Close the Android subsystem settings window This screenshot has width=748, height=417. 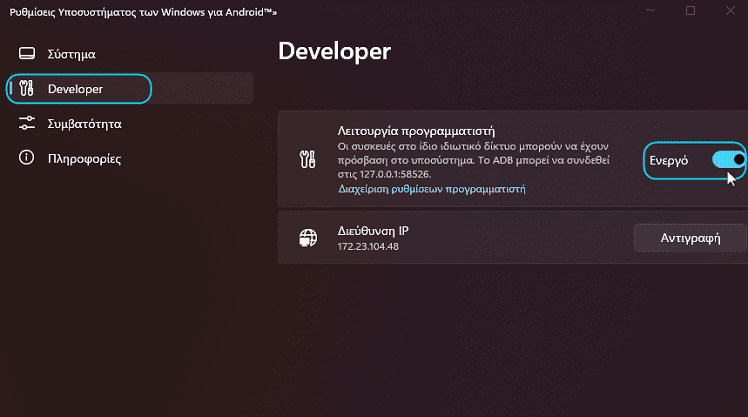(730, 10)
